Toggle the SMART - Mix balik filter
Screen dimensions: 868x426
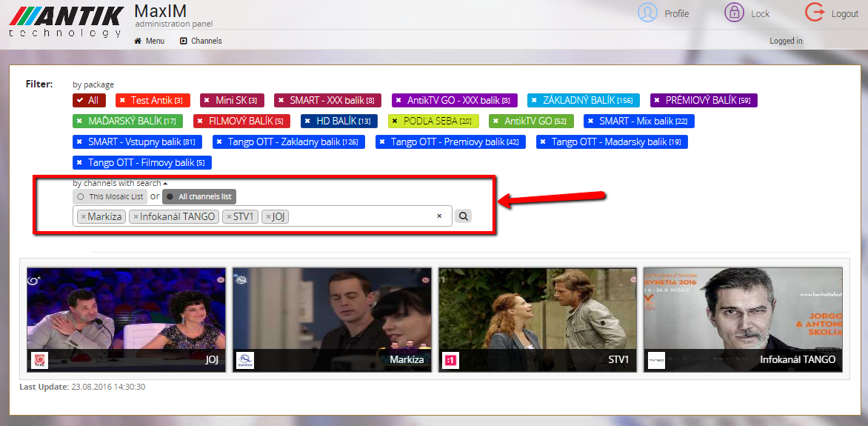[x=639, y=121]
